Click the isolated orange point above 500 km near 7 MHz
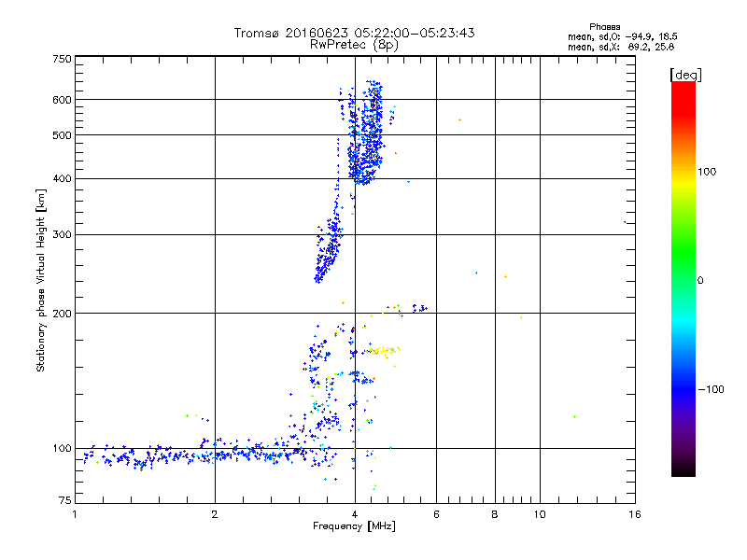The height and width of the screenshot is (560, 747). [459, 120]
